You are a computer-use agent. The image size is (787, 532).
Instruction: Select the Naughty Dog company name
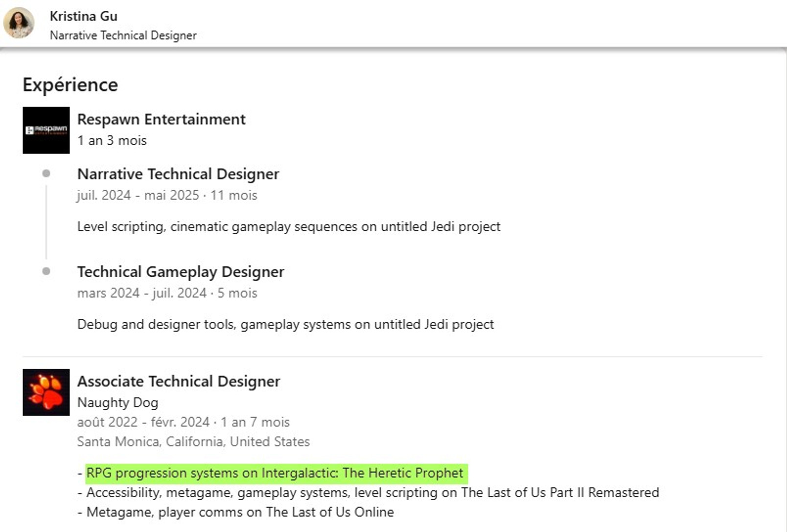tap(118, 402)
